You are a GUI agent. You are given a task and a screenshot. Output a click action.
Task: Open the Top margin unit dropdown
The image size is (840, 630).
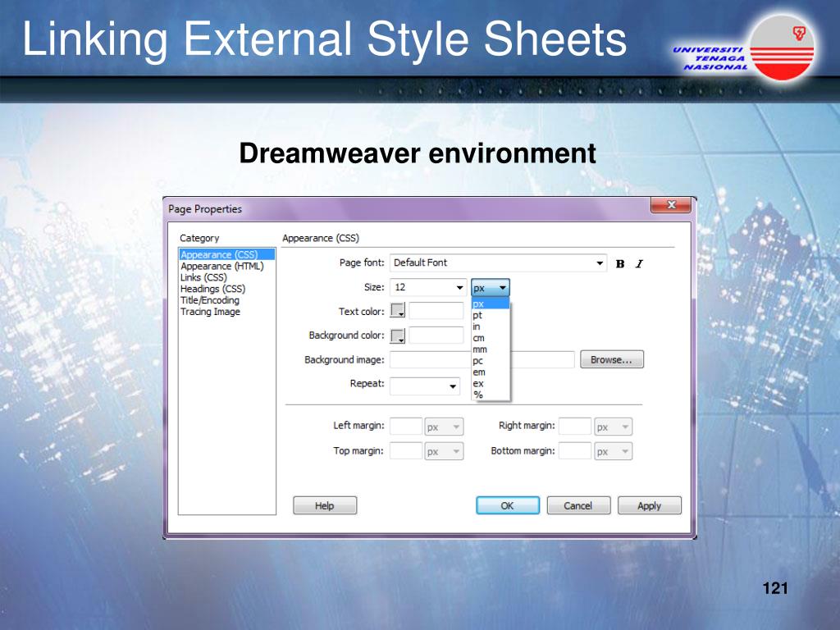pyautogui.click(x=444, y=452)
